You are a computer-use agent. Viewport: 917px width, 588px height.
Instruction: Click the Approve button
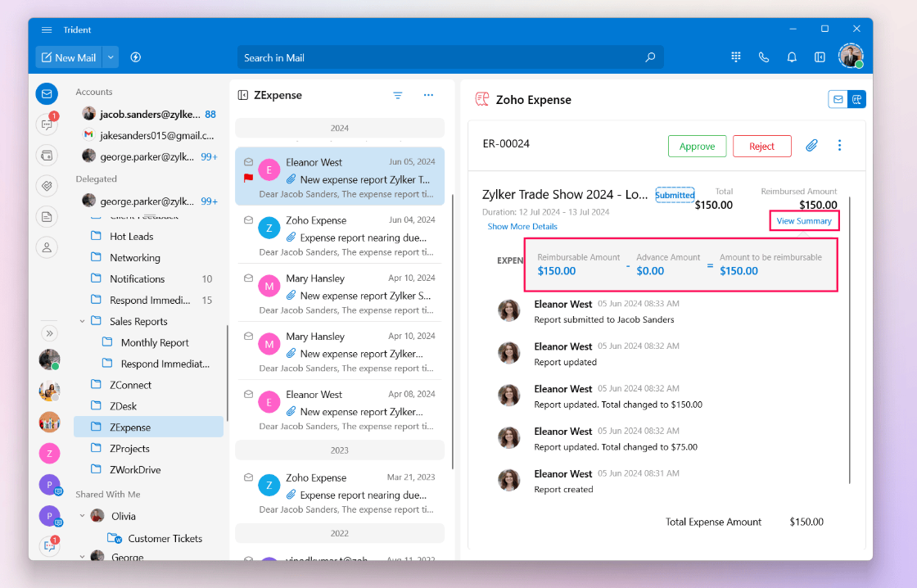(697, 147)
